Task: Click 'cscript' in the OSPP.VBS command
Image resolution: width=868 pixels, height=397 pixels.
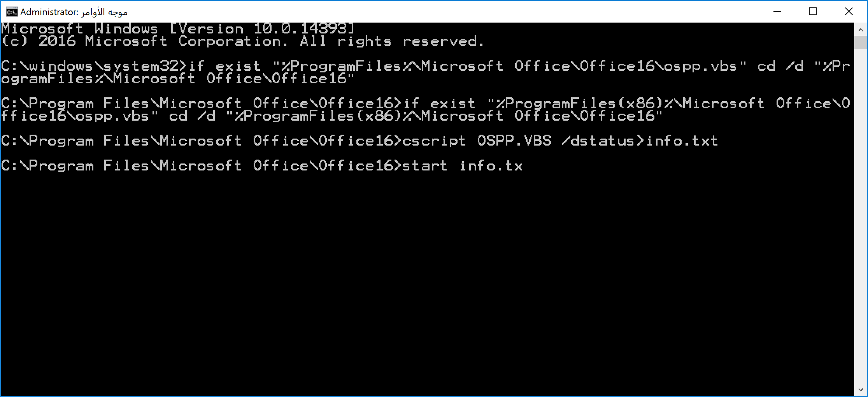Action: (x=434, y=141)
